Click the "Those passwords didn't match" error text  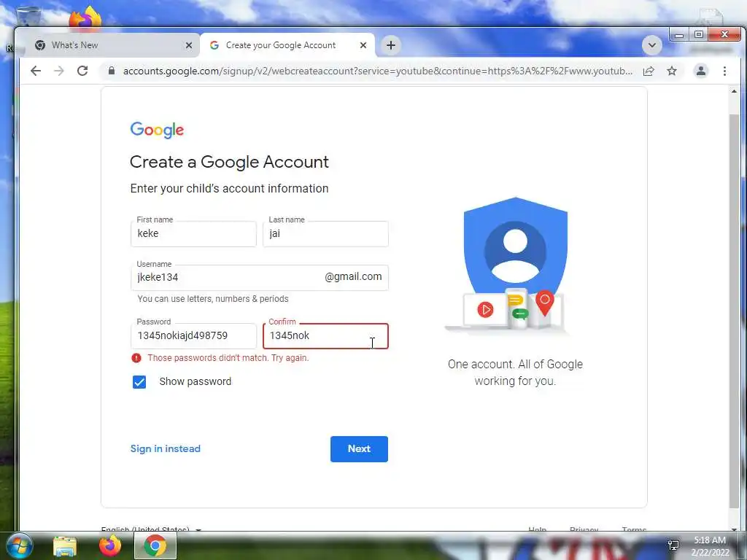[228, 358]
